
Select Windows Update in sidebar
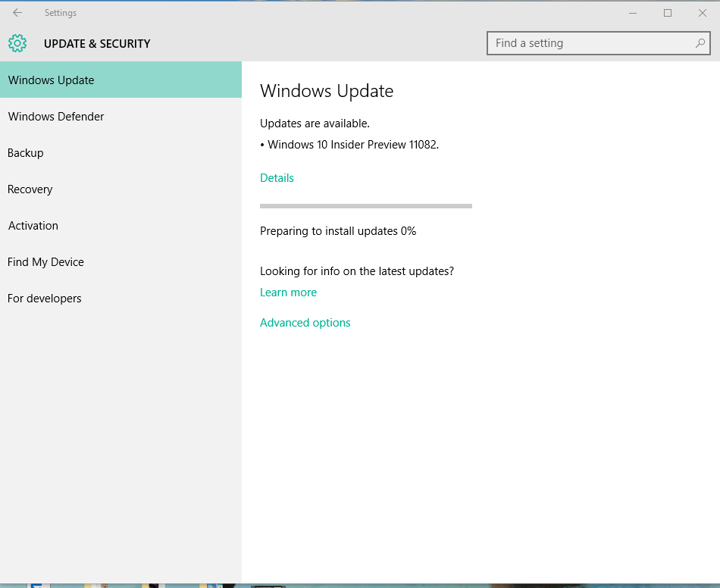tap(121, 80)
